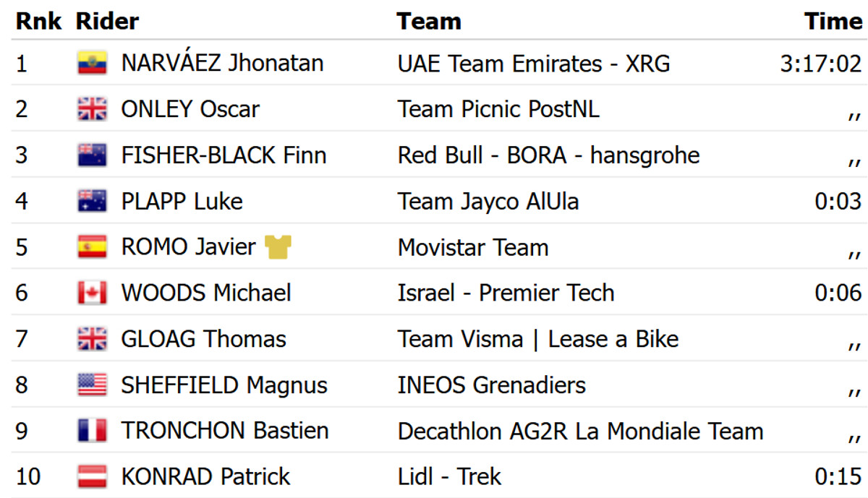Click the Canadian flag beside Woods
868x498 pixels.
pyautogui.click(x=92, y=293)
